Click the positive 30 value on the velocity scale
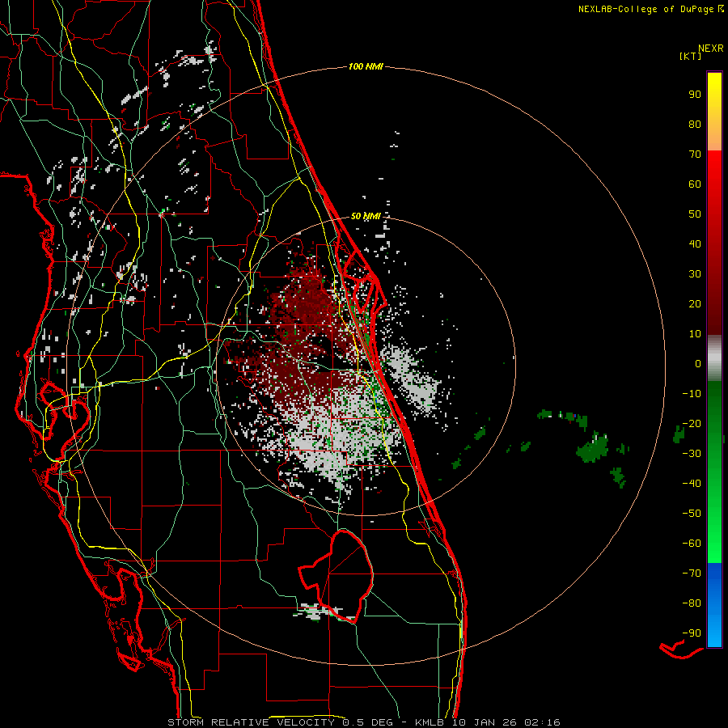Screen dimensions: 728x728 pos(695,274)
